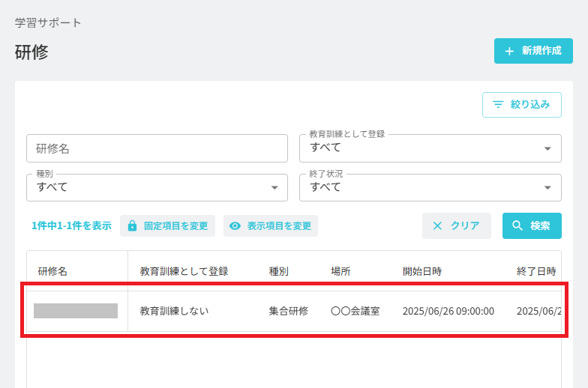Screen dimensions: 588x388
Task: Select the 〇〇会議室 cell
Action: (x=355, y=311)
